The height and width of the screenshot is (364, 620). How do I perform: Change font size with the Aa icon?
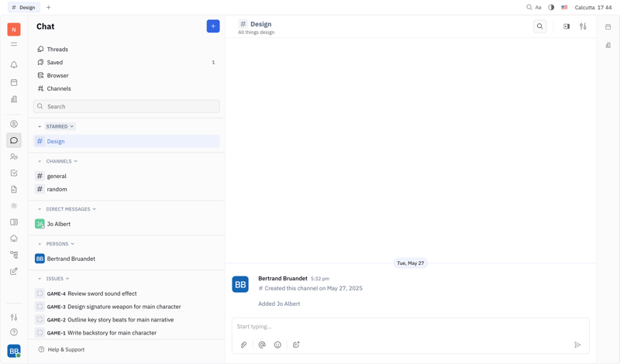[x=538, y=7]
